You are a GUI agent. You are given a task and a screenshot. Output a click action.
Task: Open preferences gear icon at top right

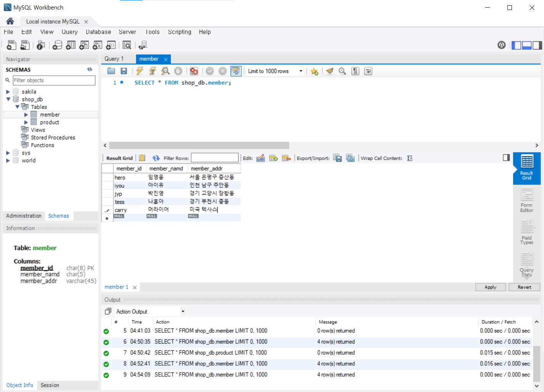(x=502, y=45)
